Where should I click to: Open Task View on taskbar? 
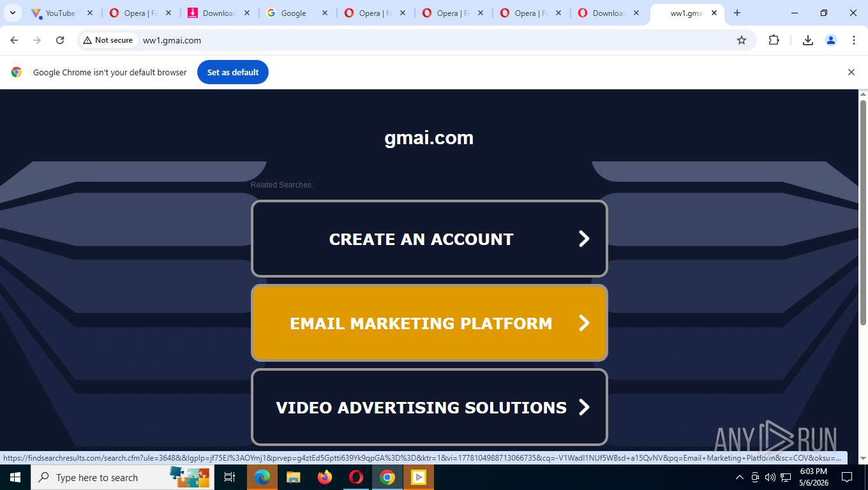[230, 477]
